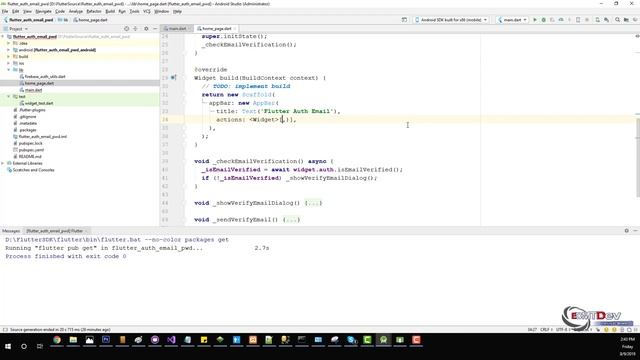Image resolution: width=640 pixels, height=360 pixels.
Task: Expand the .idea folder node
Action: (x=9, y=43)
